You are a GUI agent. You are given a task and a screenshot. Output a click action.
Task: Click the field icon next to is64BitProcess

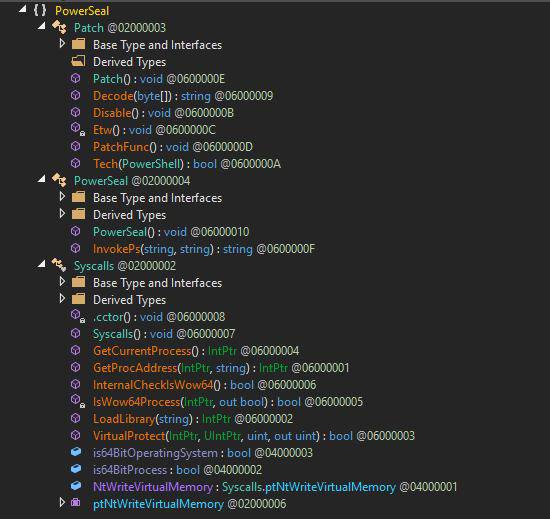(76, 469)
